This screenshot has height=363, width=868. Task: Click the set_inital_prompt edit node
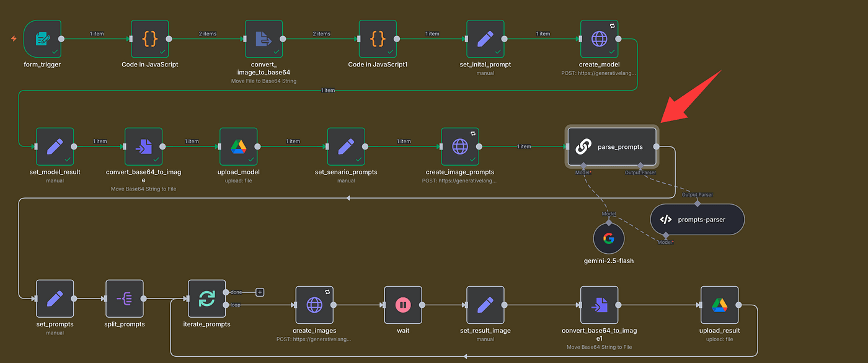pos(485,39)
